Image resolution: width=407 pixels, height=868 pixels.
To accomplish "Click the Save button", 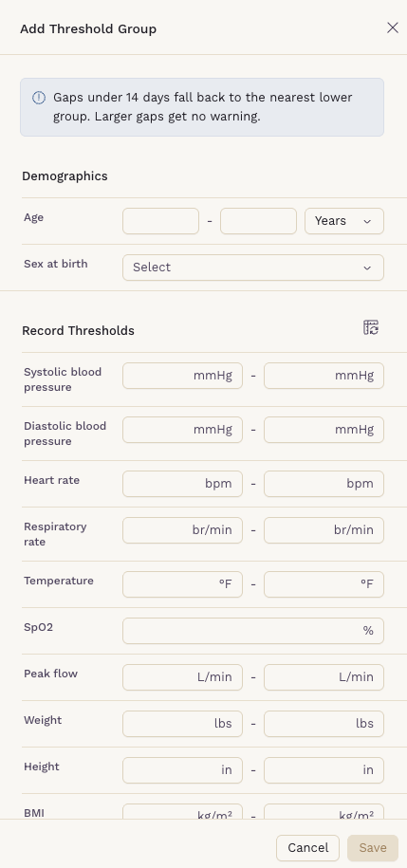I will pyautogui.click(x=373, y=848).
